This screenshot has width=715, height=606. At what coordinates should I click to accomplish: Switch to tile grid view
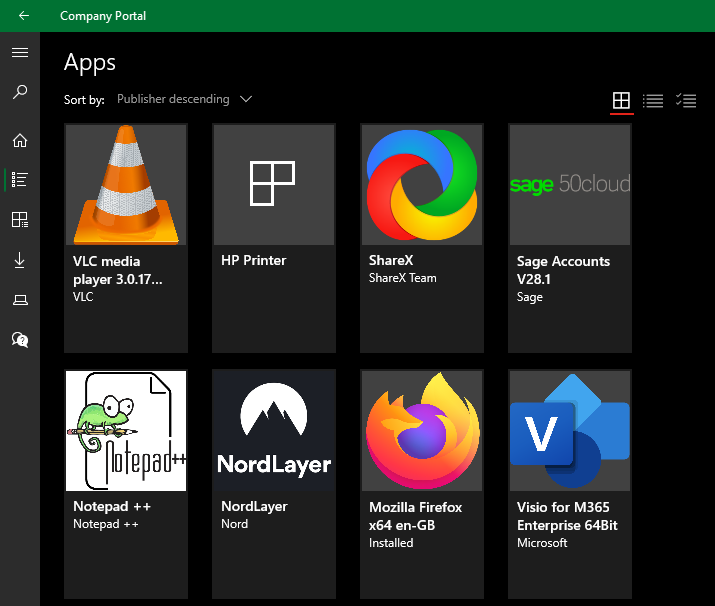pos(621,100)
